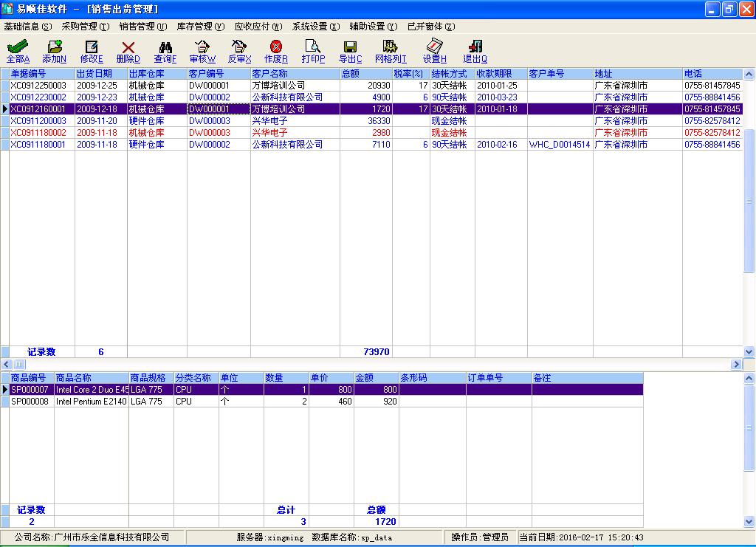Open 网格列 (Grid columns) from the toolbar

[391, 50]
